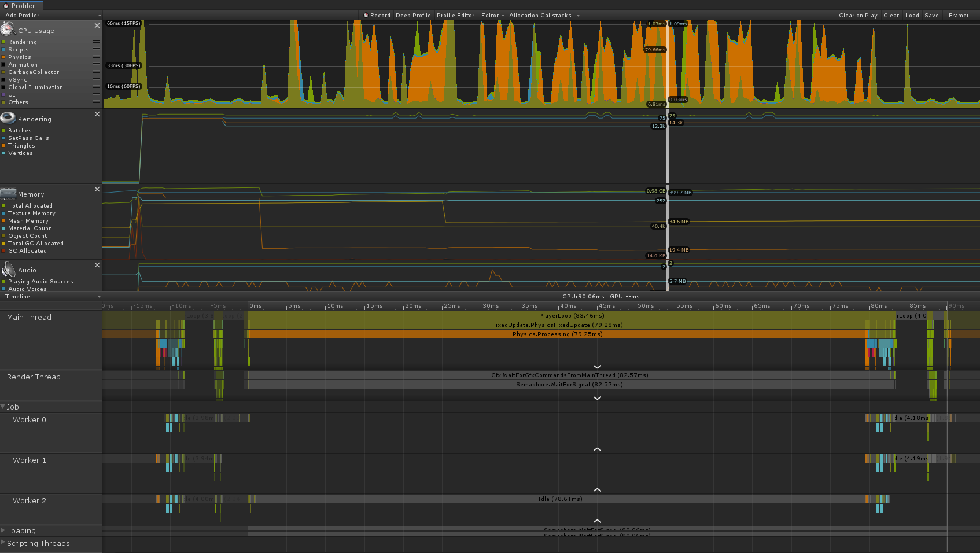Viewport: 980px width, 553px height.
Task: Click the Main Thread label
Action: point(29,317)
